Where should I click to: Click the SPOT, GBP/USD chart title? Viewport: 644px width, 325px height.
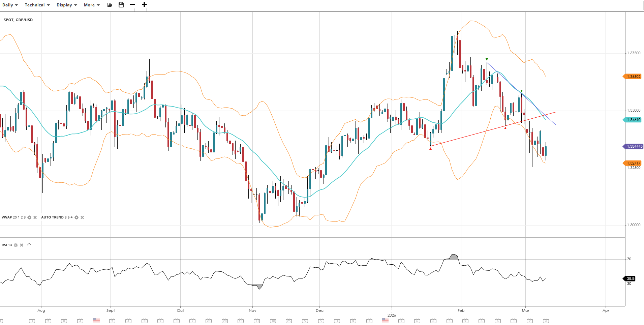click(x=18, y=20)
